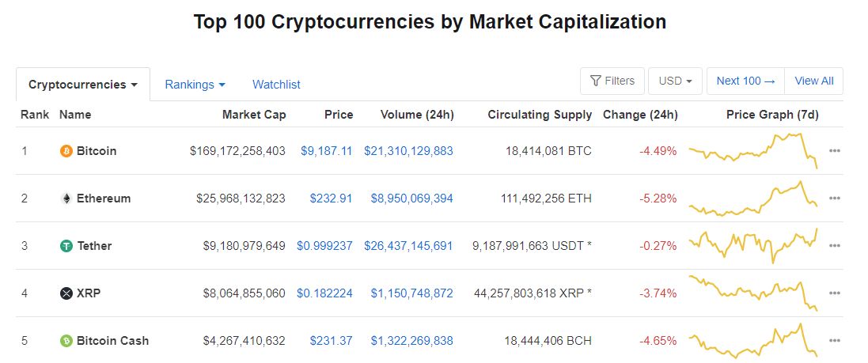This screenshot has height=363, width=868.
Task: Open Ethereum's 24h volume link
Action: [411, 199]
